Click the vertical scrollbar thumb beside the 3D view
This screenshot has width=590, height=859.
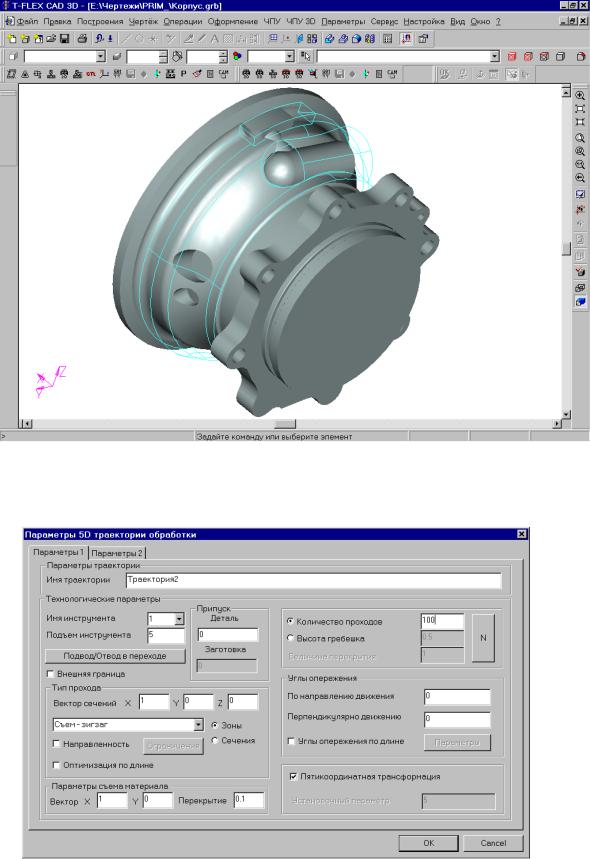566,248
